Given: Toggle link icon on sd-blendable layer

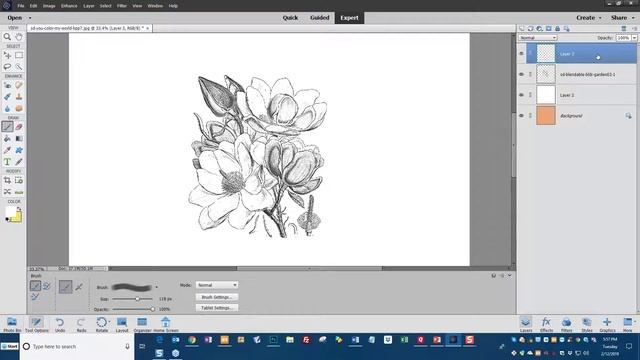Looking at the screenshot, I should (x=530, y=74).
